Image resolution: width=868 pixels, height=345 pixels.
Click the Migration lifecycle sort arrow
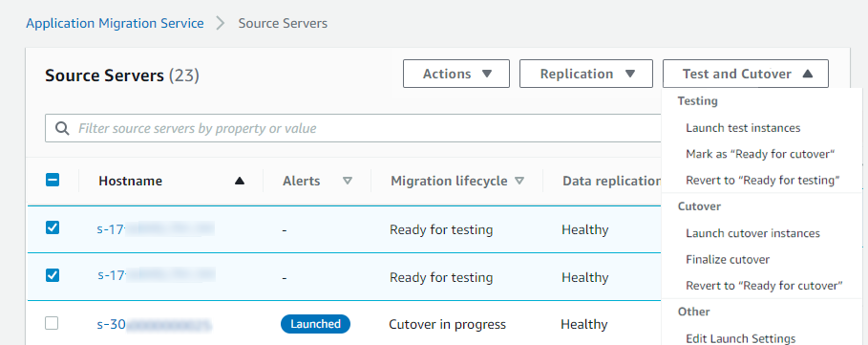(519, 181)
